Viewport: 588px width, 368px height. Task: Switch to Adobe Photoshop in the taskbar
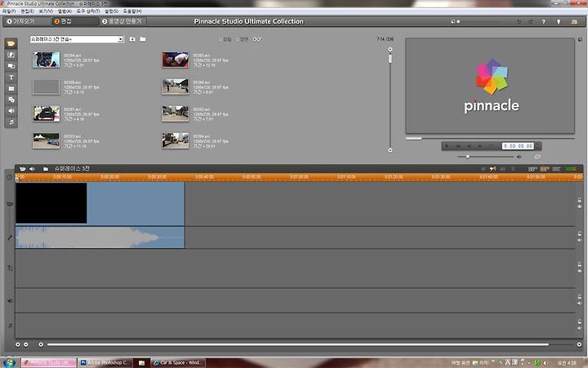coord(105,362)
